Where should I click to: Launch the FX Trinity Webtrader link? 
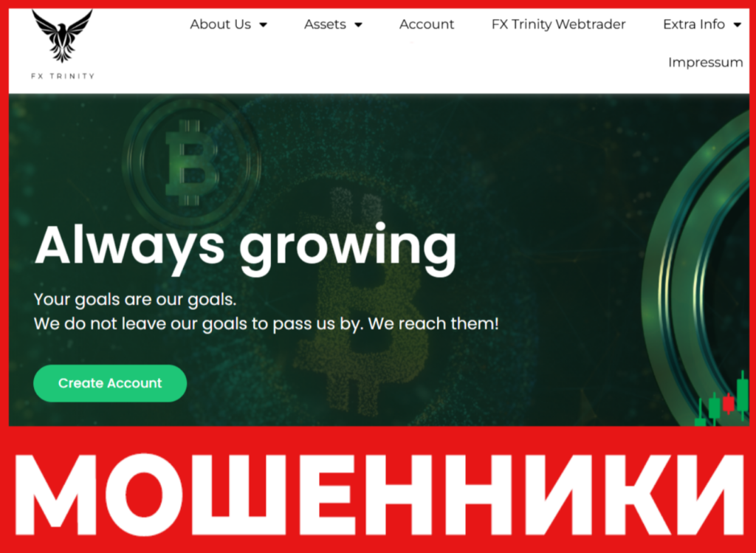click(558, 24)
